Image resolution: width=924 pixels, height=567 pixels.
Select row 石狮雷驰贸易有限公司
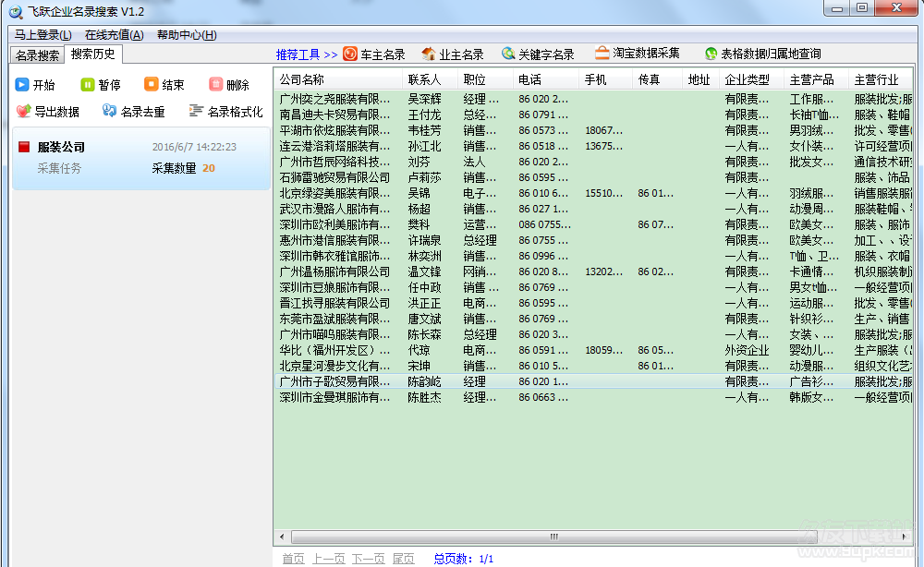tap(593, 177)
